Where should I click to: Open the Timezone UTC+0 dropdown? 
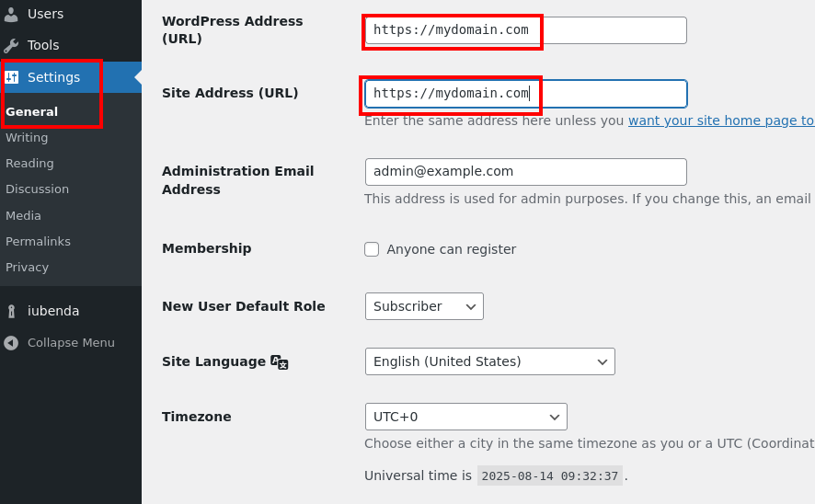(x=465, y=417)
